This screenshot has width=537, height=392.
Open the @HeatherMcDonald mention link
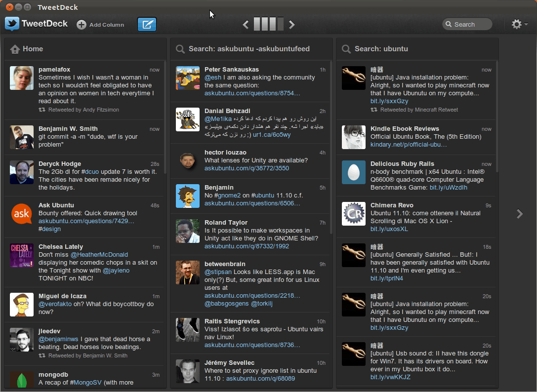click(x=99, y=255)
